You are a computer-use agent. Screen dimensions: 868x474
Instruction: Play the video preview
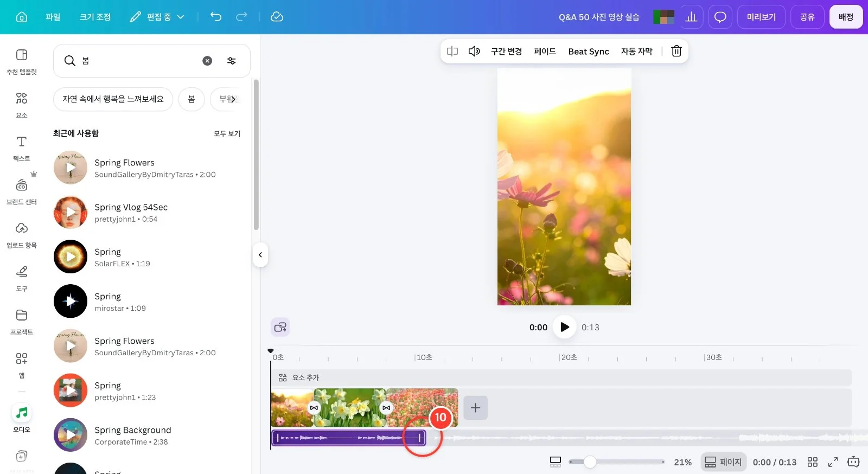564,327
